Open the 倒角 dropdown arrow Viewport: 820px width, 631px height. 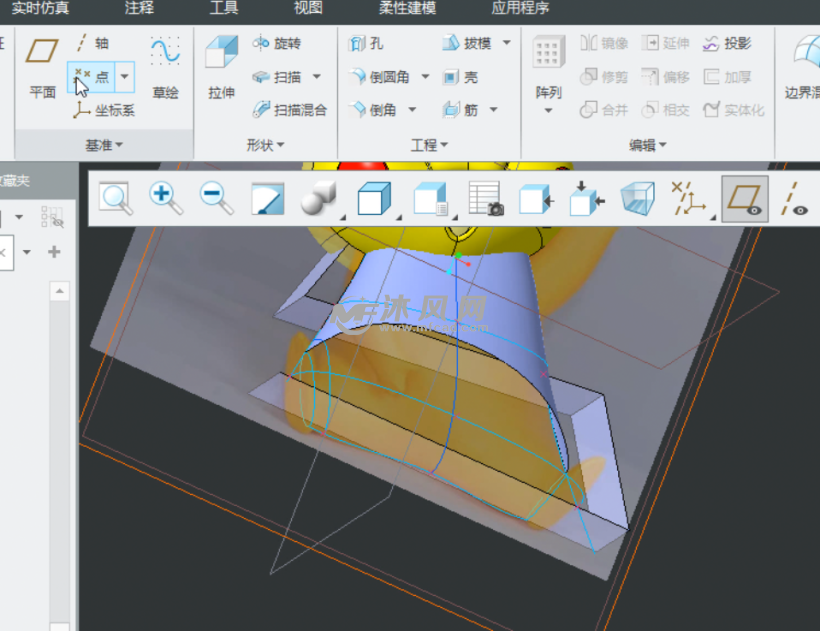(412, 110)
